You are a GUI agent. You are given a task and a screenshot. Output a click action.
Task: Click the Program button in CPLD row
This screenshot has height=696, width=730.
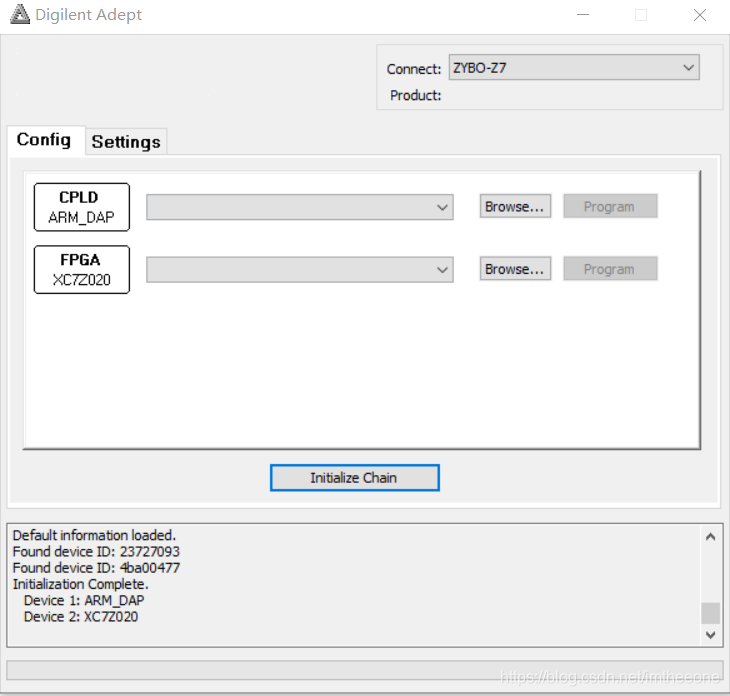point(610,206)
